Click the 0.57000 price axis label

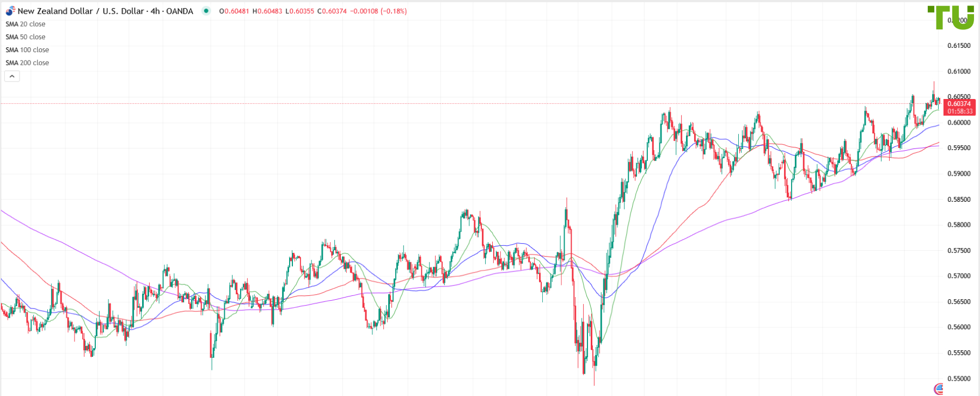click(x=959, y=276)
